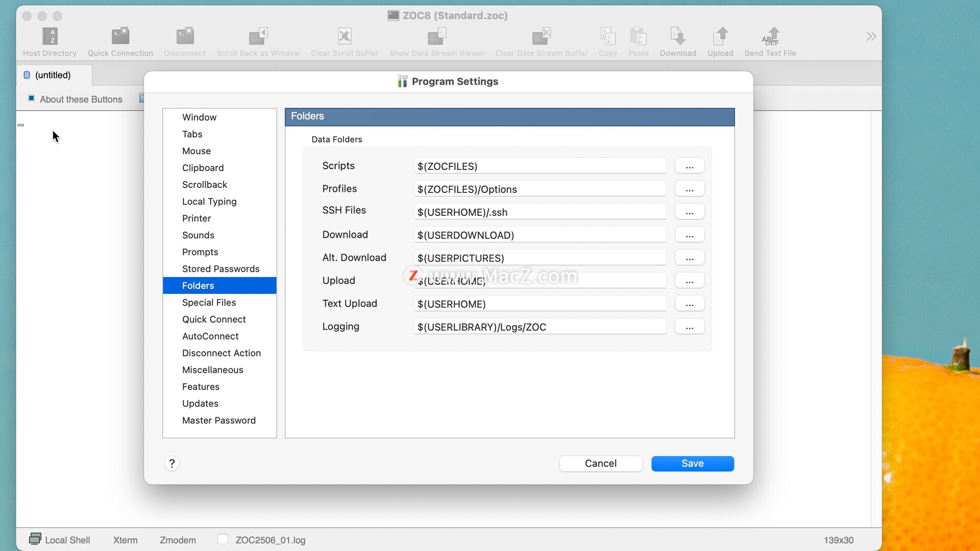The height and width of the screenshot is (551, 980).
Task: Click the Download toolbar icon
Action: [678, 36]
